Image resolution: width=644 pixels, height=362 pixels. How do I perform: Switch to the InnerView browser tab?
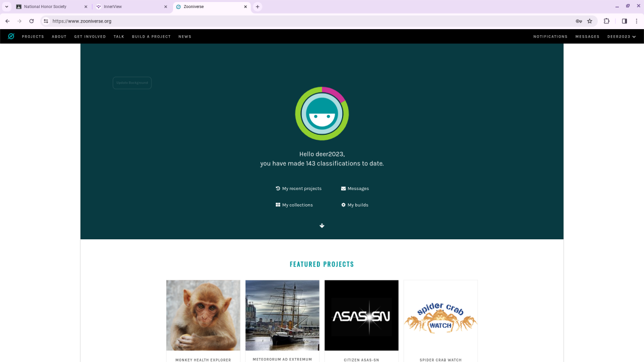pos(132,7)
